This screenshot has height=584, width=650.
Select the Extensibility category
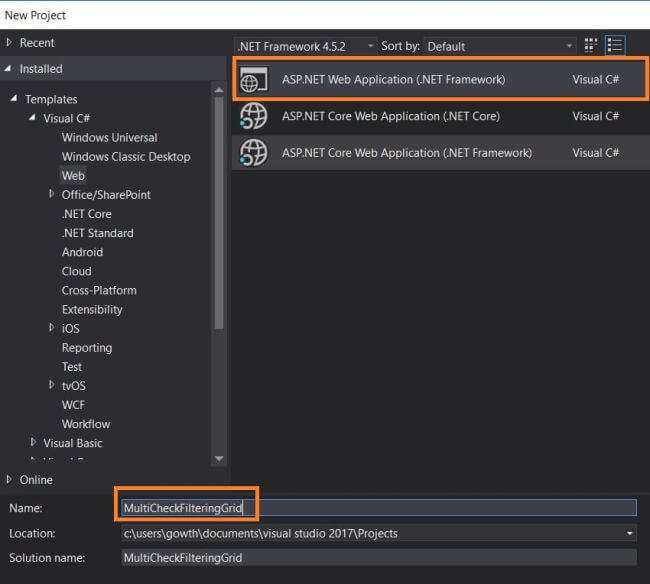92,310
